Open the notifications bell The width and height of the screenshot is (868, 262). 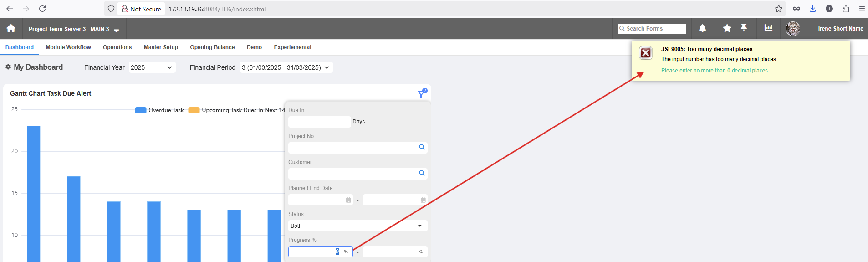(x=703, y=28)
